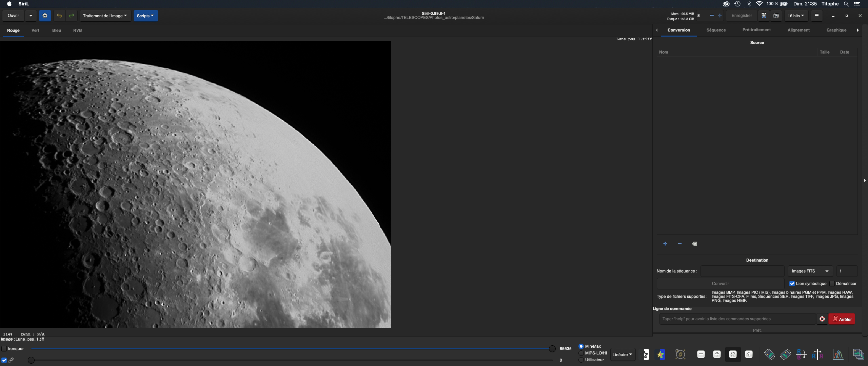Select the Vert channel tab
Screen dimensions: 868x366
pyautogui.click(x=35, y=30)
